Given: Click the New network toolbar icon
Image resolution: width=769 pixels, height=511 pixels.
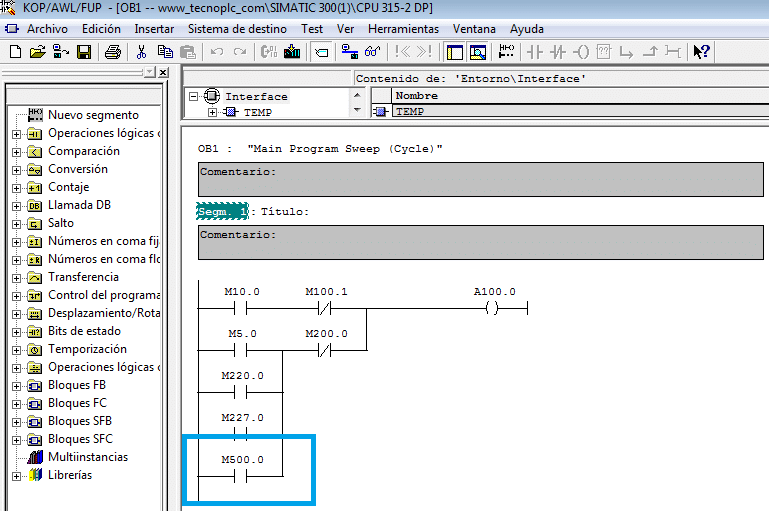Looking at the screenshot, I should pos(506,51).
